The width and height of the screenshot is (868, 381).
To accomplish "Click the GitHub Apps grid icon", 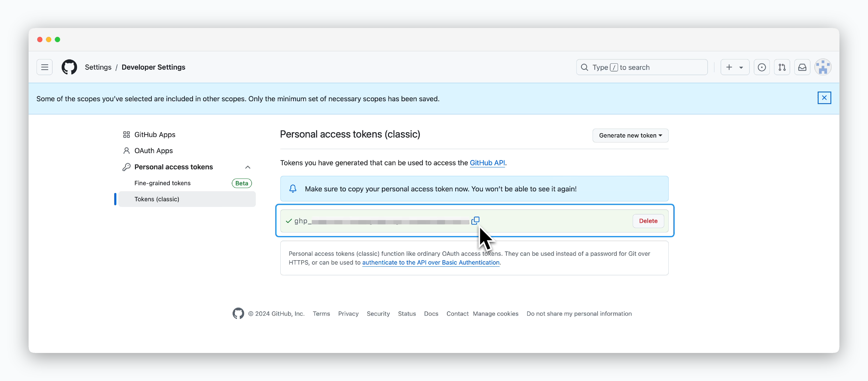I will pos(126,135).
